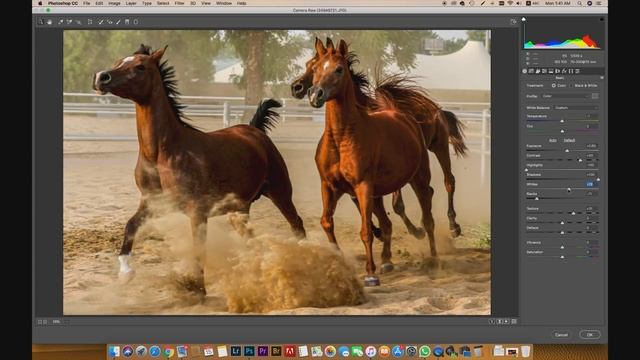Open the White Balance dropdown
This screenshot has height=360, width=640.
pos(576,108)
